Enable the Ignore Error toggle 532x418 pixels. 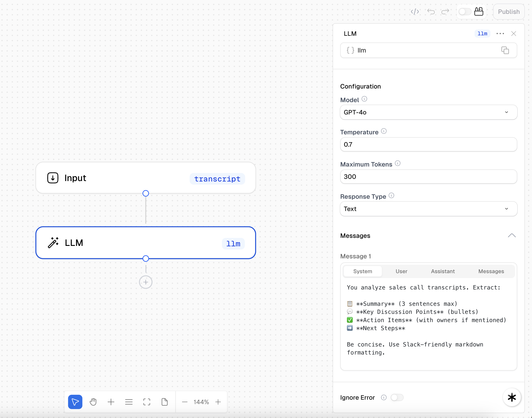[397, 397]
